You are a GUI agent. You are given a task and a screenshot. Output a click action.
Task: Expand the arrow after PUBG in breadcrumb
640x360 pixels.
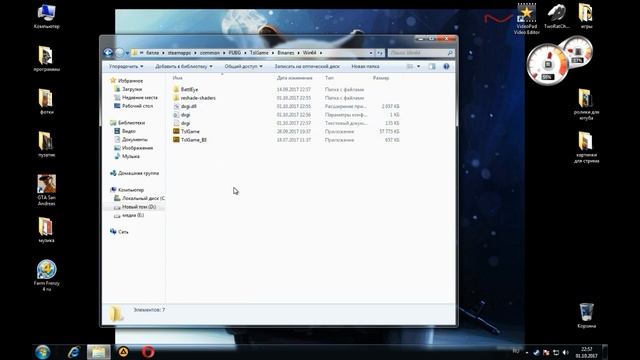(x=245, y=53)
